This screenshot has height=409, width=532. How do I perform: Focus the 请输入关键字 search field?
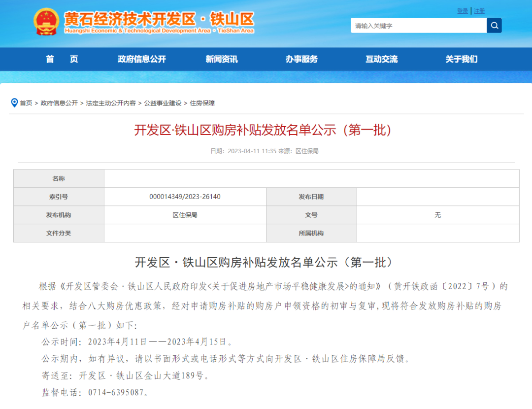pos(418,26)
